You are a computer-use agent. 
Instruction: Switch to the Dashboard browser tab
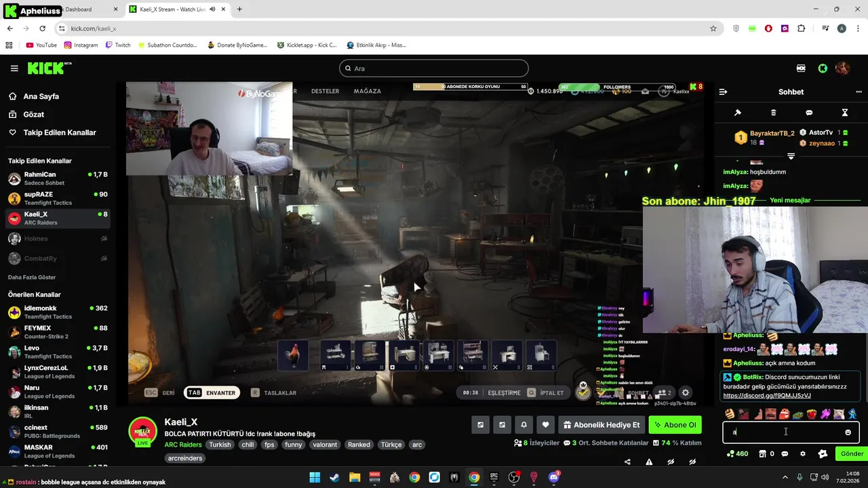click(79, 9)
